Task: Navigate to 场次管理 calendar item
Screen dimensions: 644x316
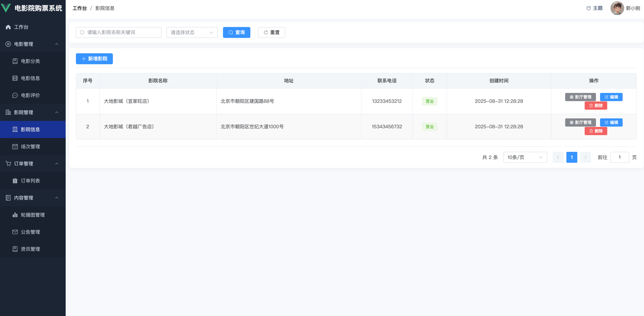Action: [30, 146]
